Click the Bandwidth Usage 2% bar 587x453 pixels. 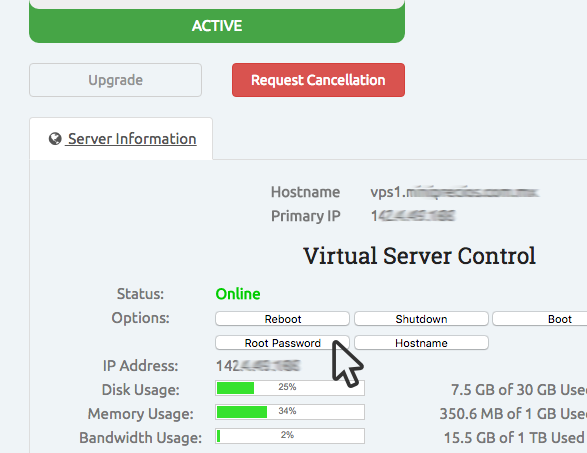tap(290, 436)
